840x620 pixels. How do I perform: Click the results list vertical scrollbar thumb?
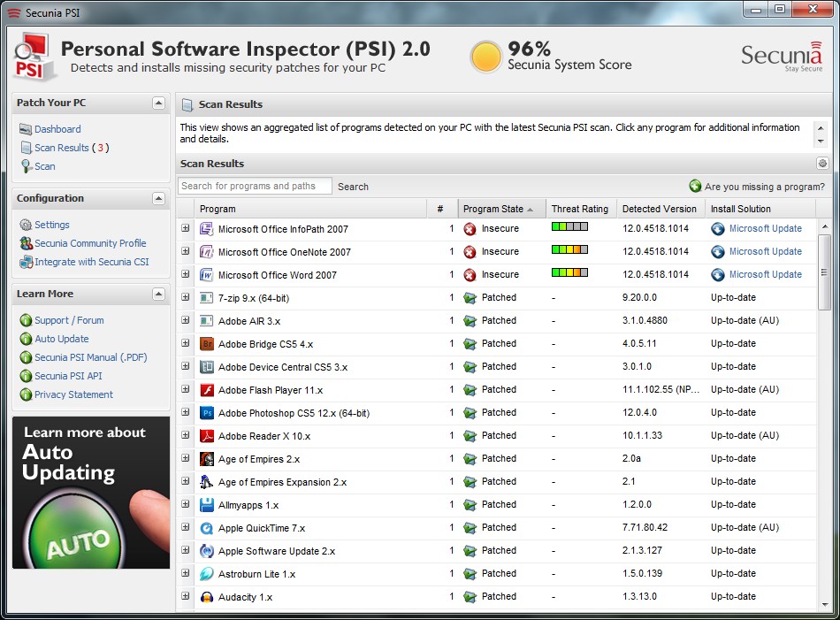[x=824, y=272]
